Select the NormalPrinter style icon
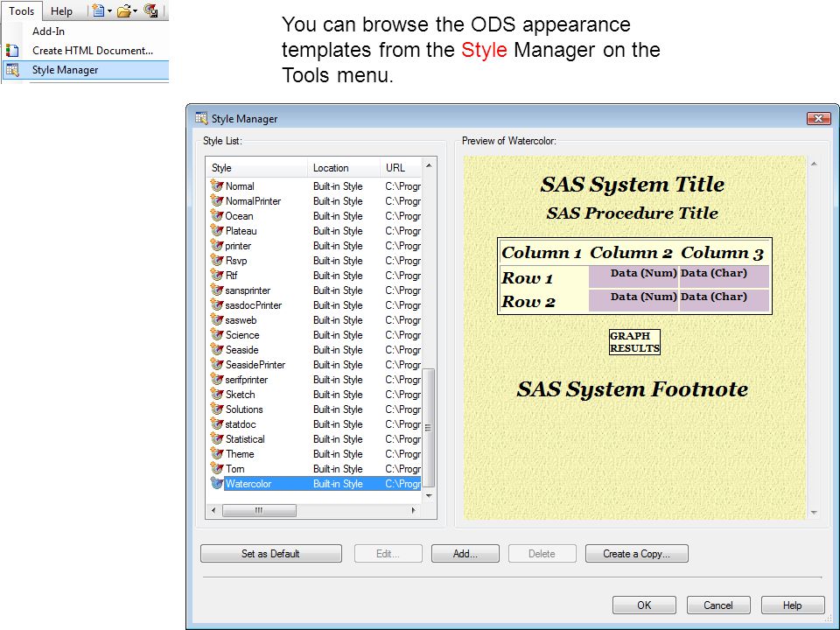The width and height of the screenshot is (840, 630). pyautogui.click(x=216, y=200)
